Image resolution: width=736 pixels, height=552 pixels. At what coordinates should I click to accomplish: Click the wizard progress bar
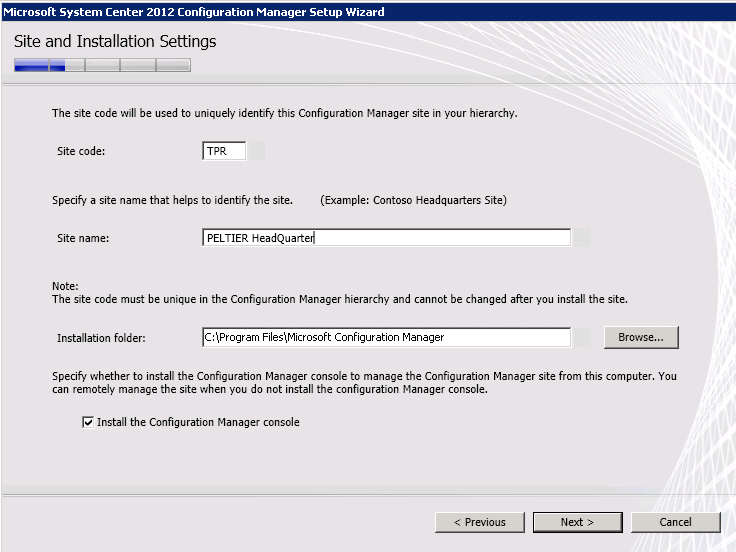pos(102,65)
